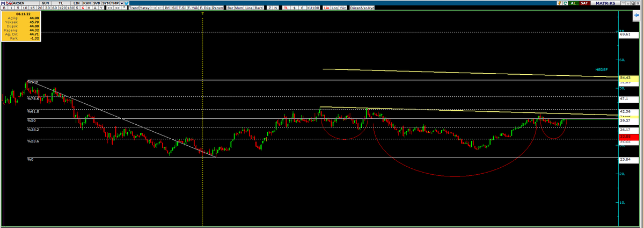The width and height of the screenshot is (644, 228).
Task: Select the H weekly period
Action: tap(89, 8)
